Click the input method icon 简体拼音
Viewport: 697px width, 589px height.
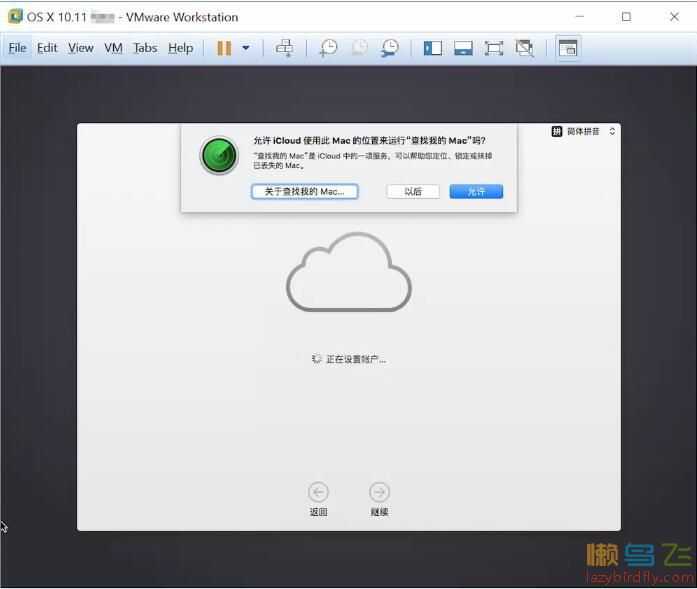557,131
